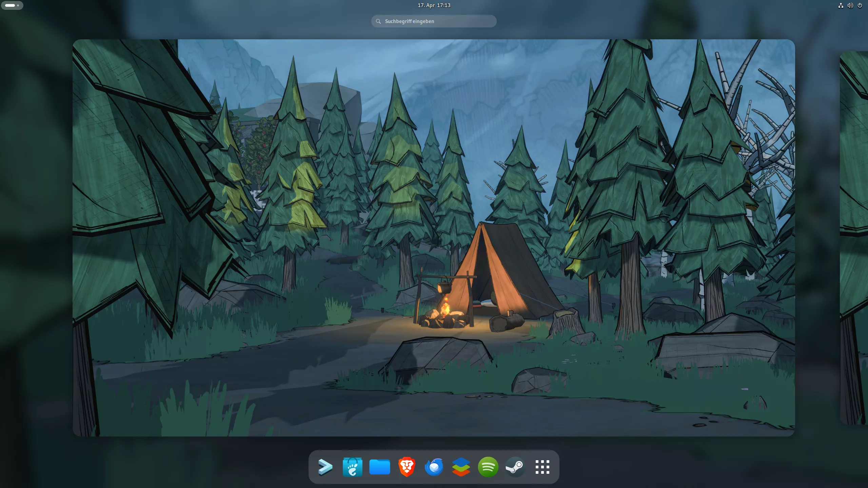The height and width of the screenshot is (488, 868).
Task: Launch the terminal from the dock
Action: [325, 467]
